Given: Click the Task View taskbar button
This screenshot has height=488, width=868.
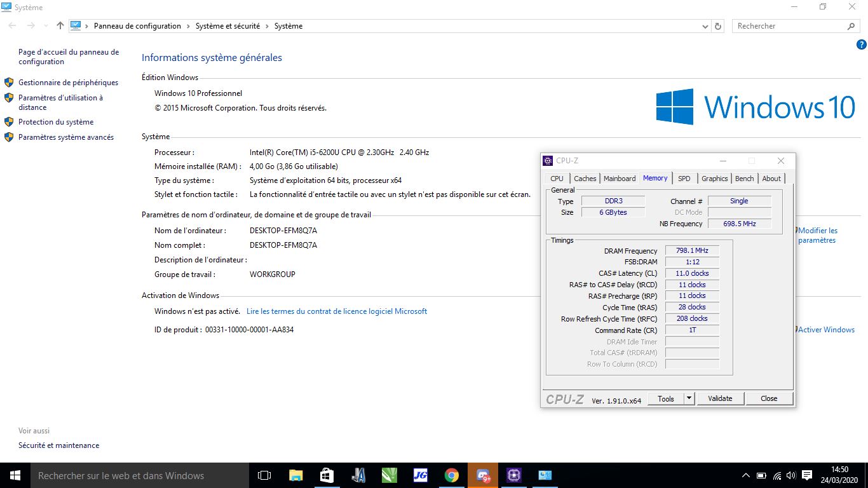Looking at the screenshot, I should (x=264, y=475).
